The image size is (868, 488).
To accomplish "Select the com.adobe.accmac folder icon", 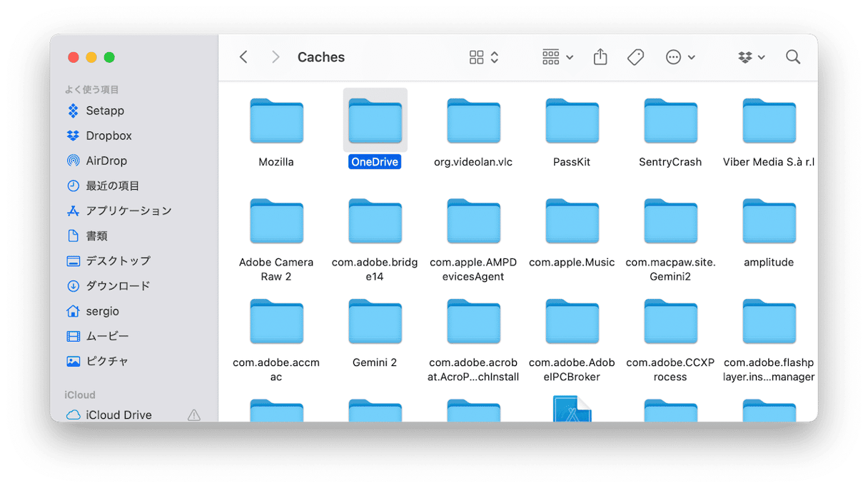I will 276,322.
